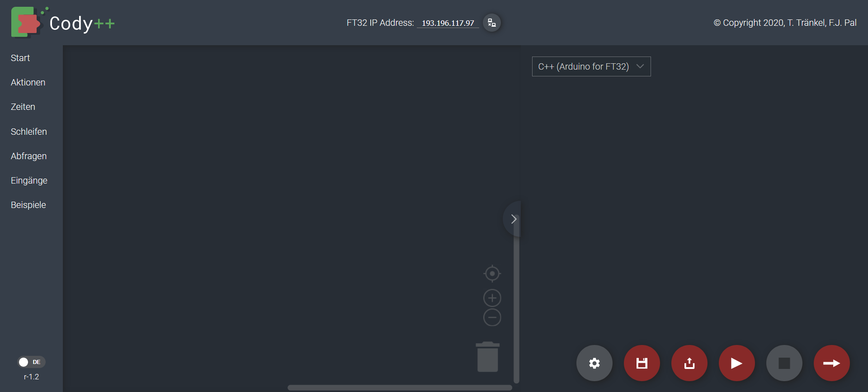
Task: Click the trash can icon
Action: pyautogui.click(x=488, y=357)
